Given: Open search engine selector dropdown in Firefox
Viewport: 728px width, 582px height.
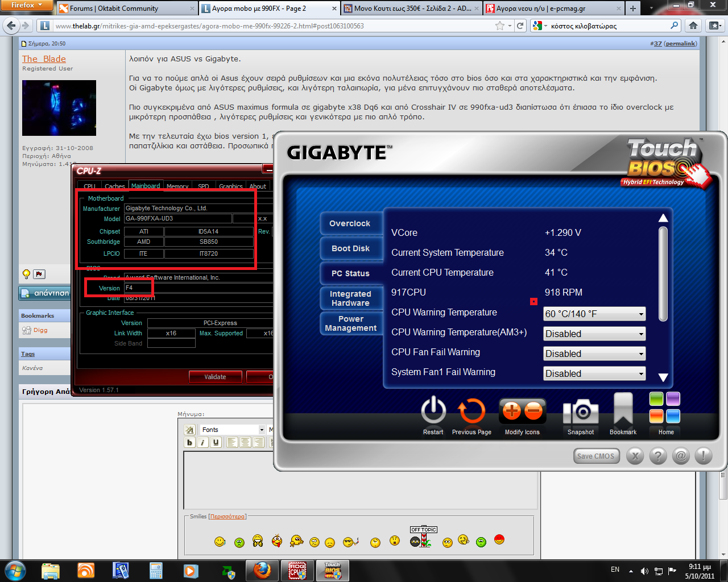Looking at the screenshot, I should coord(539,26).
